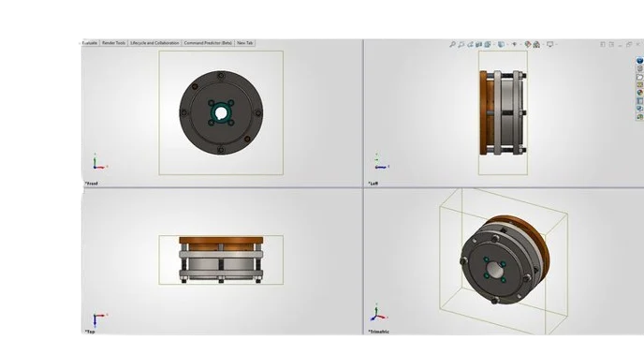Select the round flange in the Front view

221,113
